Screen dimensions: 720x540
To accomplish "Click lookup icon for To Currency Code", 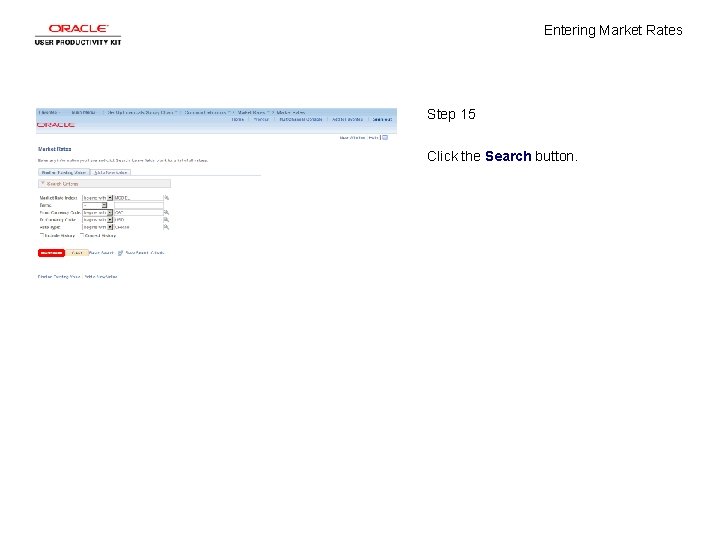I will click(167, 220).
